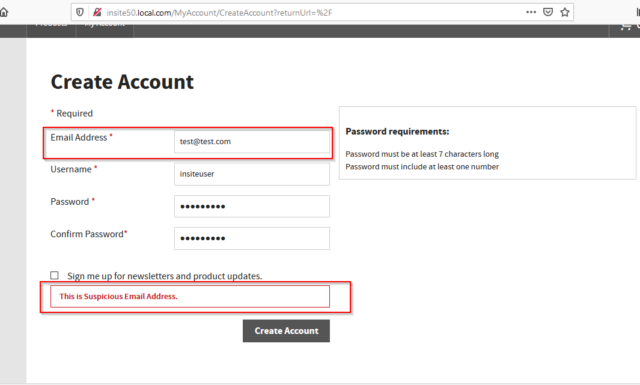Select the Confirm Password input field
Screen dimensions: 640x385
tap(252, 238)
